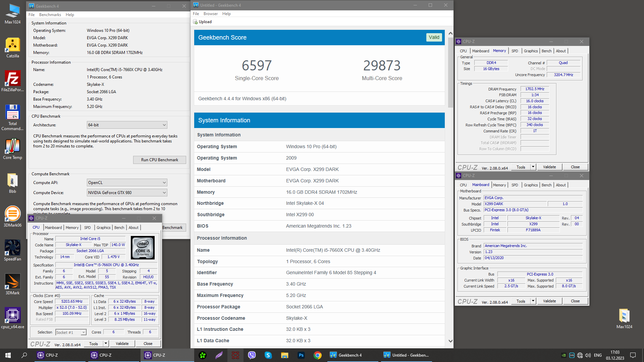Click Validate in Mainboard CPU-Z window
Image resolution: width=644 pixels, height=362 pixels.
pos(549,301)
